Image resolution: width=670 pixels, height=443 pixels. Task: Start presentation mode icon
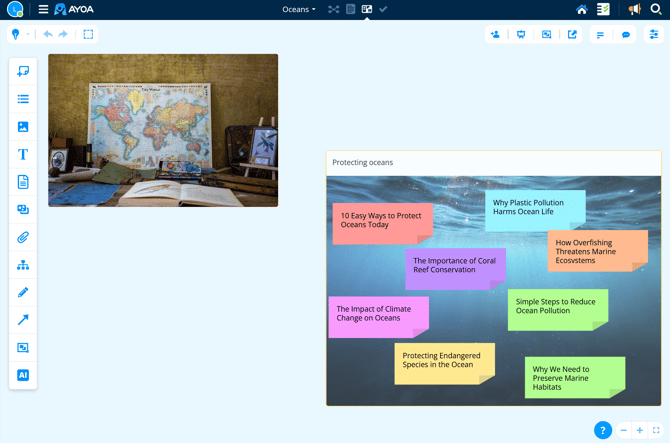tap(521, 35)
